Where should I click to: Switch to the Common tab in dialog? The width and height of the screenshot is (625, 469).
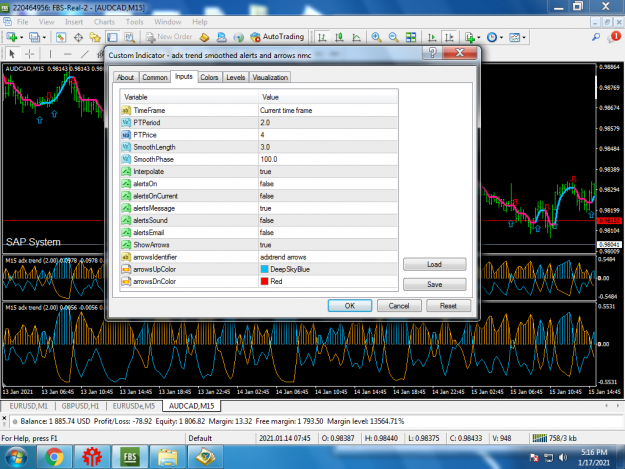[x=155, y=77]
